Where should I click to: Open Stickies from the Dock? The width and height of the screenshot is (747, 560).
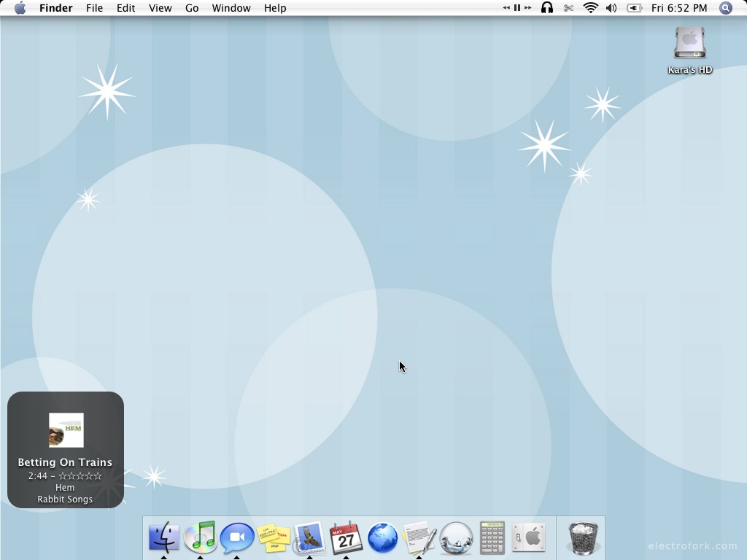click(x=274, y=538)
